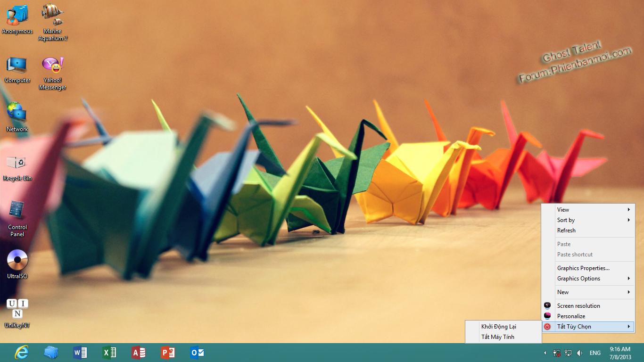Select the Recycle Bin icon
The image size is (644, 362).
click(x=17, y=163)
